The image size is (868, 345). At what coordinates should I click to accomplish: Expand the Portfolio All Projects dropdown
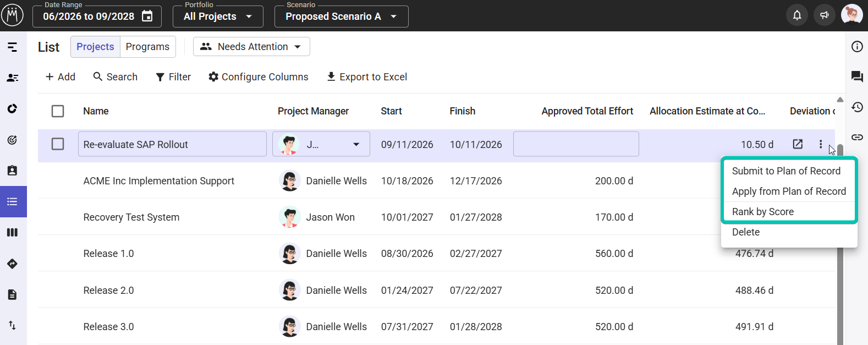point(218,17)
